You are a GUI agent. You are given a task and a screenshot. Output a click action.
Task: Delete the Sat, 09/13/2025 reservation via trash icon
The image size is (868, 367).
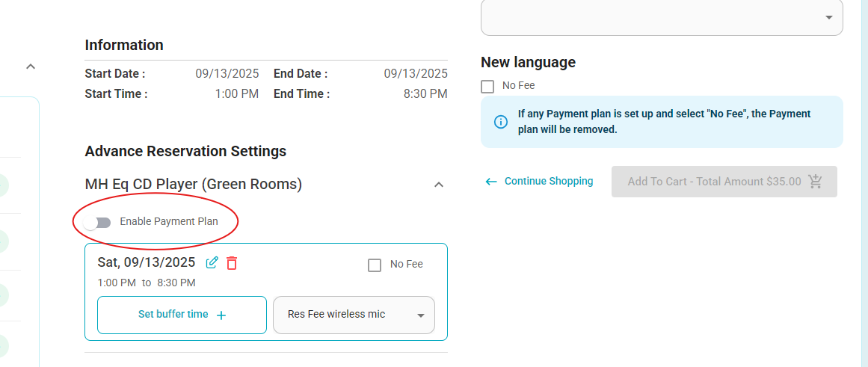coord(232,263)
